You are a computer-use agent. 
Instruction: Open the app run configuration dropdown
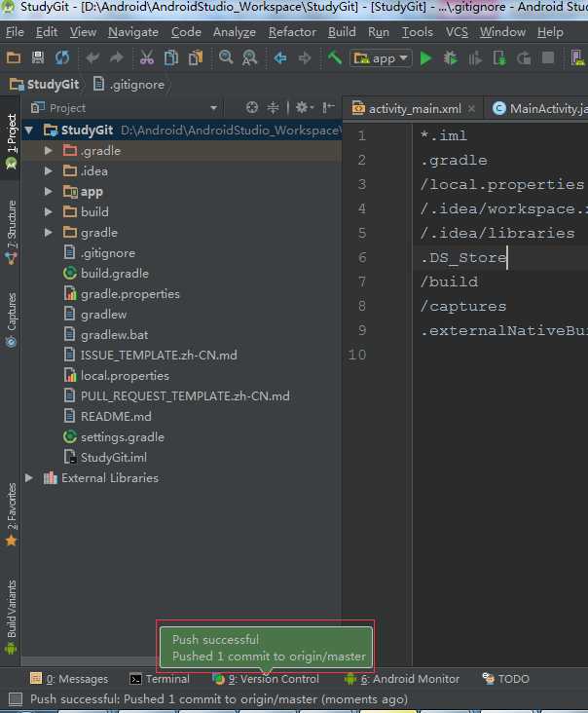(381, 58)
